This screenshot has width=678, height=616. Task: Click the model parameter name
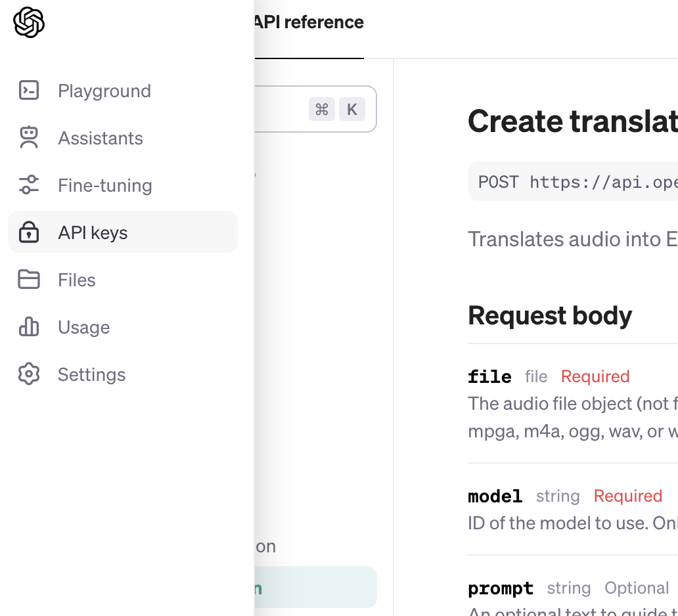(x=495, y=496)
